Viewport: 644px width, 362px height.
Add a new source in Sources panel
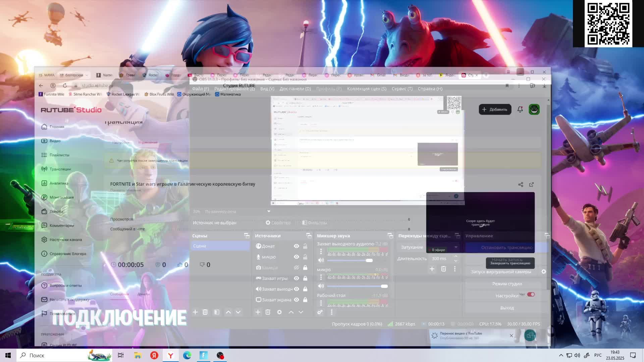click(258, 312)
